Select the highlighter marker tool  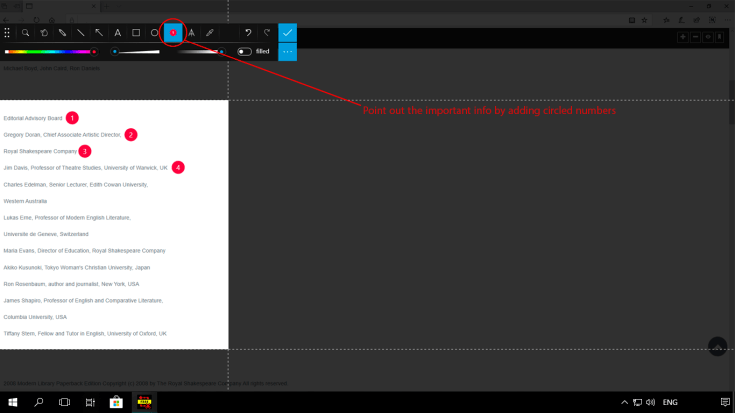210,33
